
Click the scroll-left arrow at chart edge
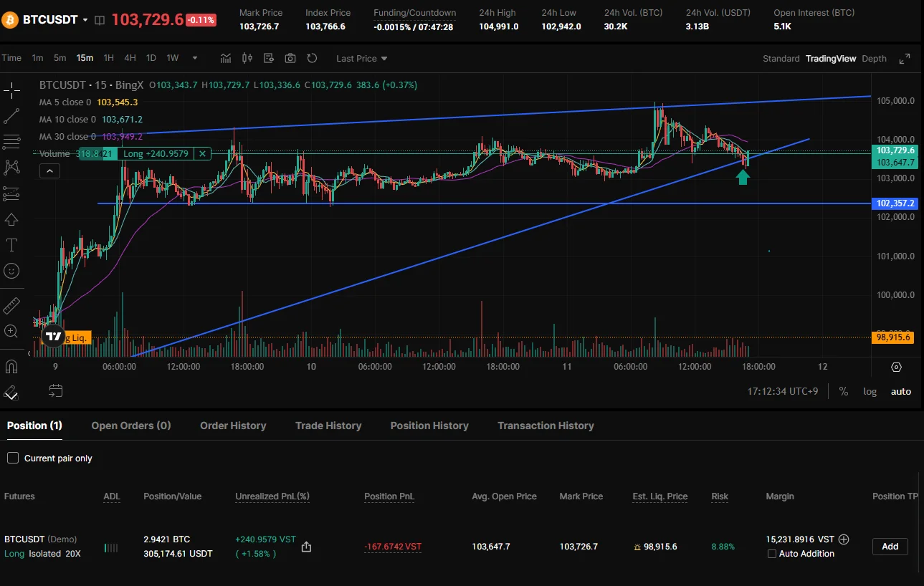(x=29, y=353)
